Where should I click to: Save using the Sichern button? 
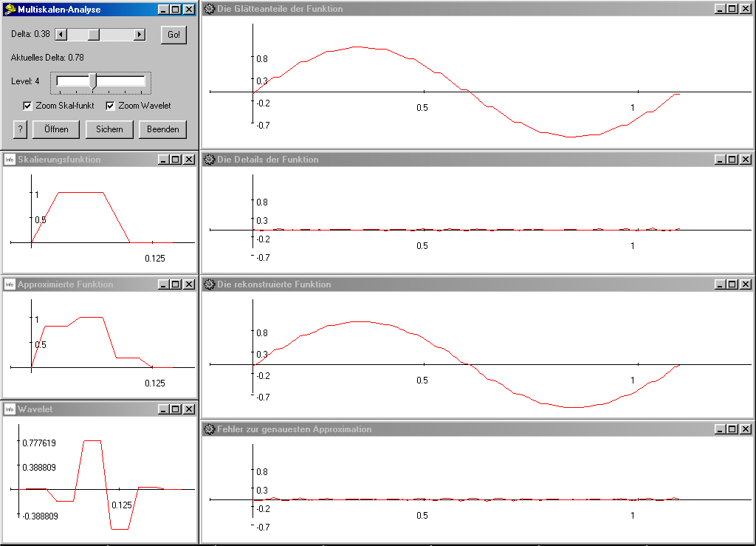coord(110,129)
